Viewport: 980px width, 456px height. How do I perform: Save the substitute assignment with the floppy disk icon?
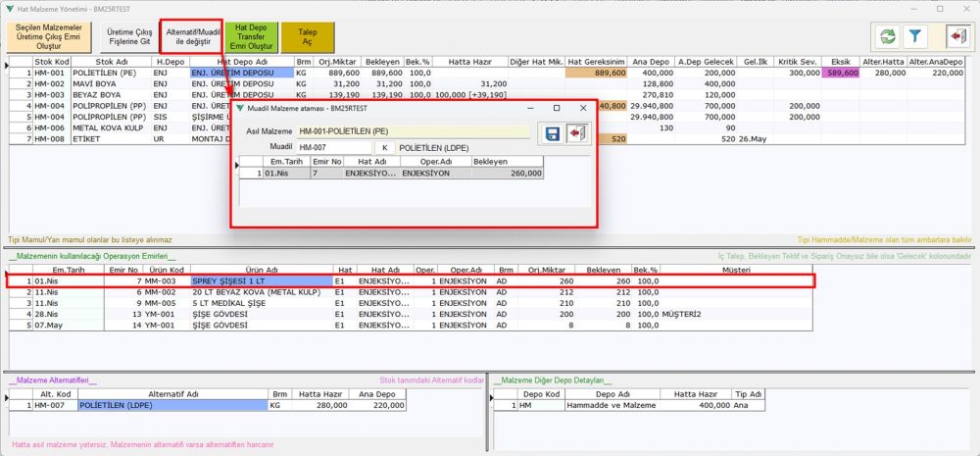(553, 133)
